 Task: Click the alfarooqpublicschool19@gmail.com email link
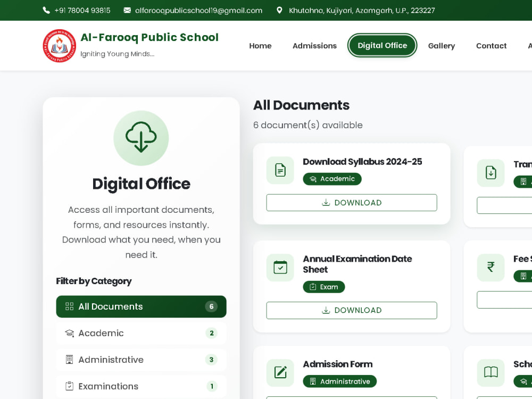click(x=198, y=11)
